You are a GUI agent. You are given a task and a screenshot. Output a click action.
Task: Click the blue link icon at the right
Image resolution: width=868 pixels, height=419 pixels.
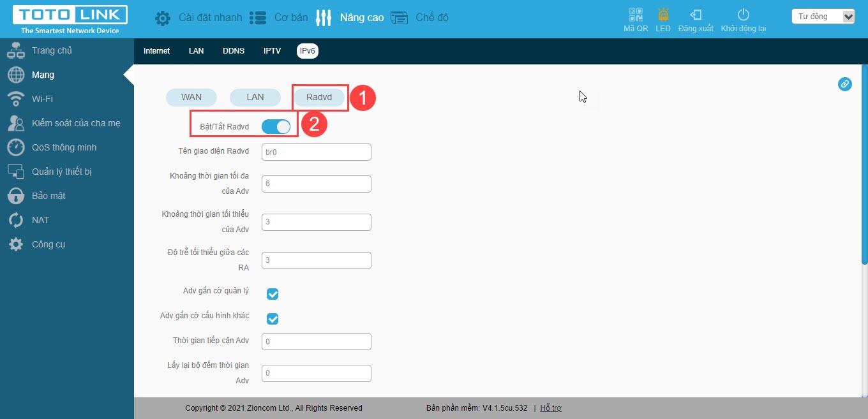tap(844, 84)
